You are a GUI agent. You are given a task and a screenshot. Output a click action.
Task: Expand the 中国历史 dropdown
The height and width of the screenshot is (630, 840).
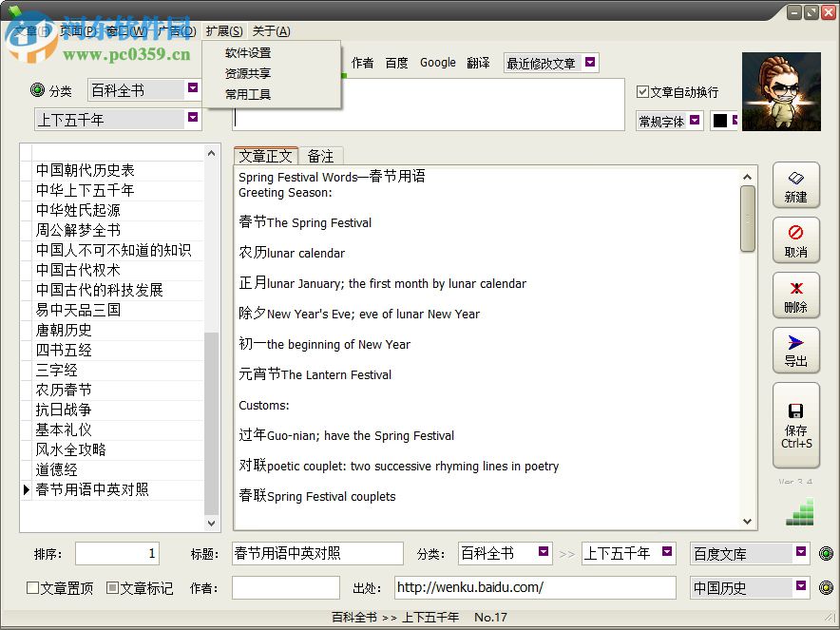pos(801,585)
